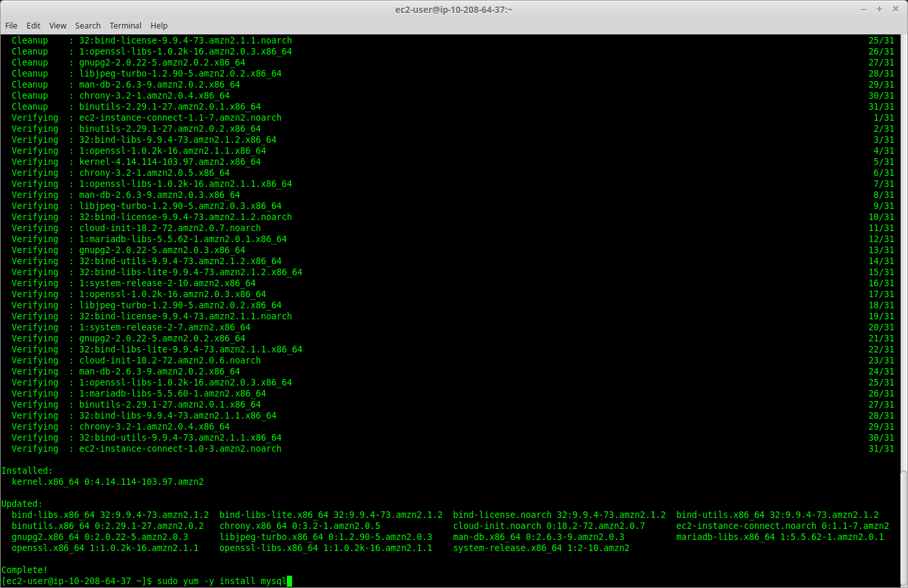Click 'bind-libs.x86_64 32:9.9.4-73.amzn2.1.2' updated entry

(110, 515)
